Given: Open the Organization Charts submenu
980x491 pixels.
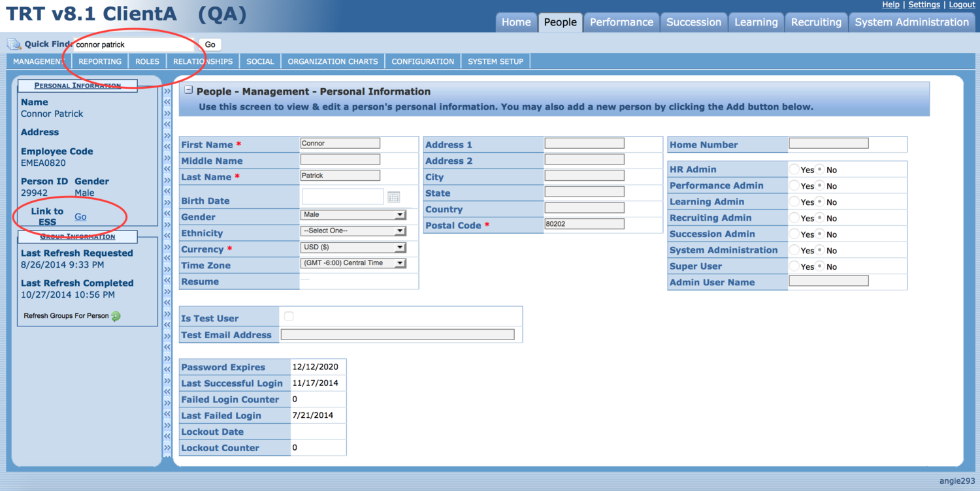Looking at the screenshot, I should pyautogui.click(x=333, y=61).
